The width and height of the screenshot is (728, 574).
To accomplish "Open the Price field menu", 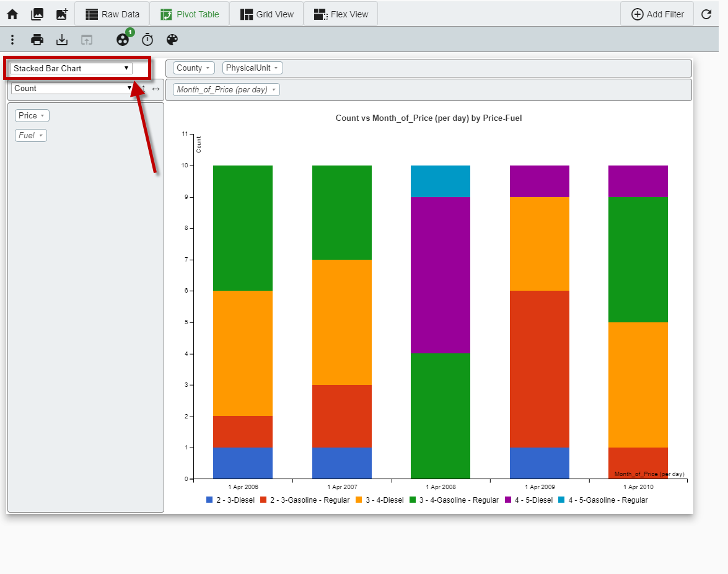I will pyautogui.click(x=32, y=115).
